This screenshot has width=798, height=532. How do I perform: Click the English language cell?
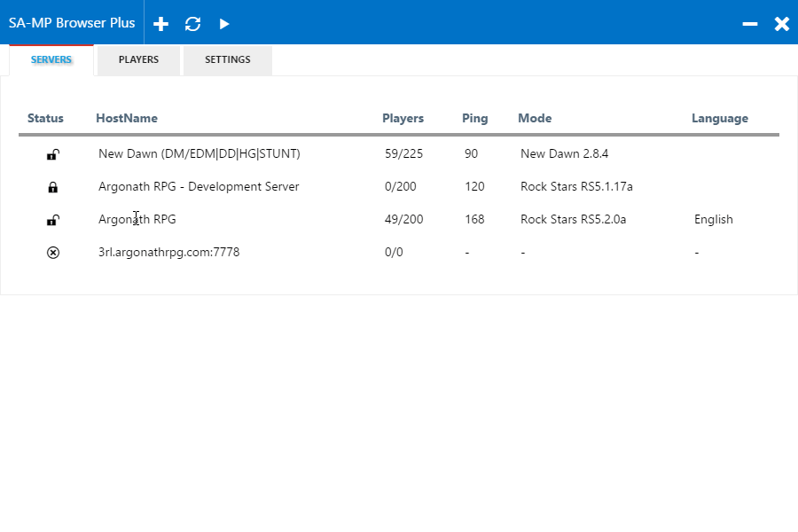(x=714, y=219)
